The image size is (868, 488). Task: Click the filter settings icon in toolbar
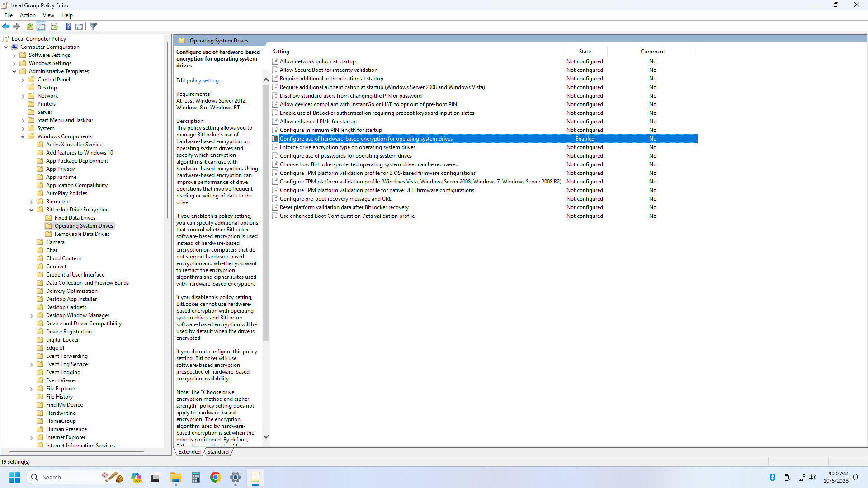click(93, 26)
